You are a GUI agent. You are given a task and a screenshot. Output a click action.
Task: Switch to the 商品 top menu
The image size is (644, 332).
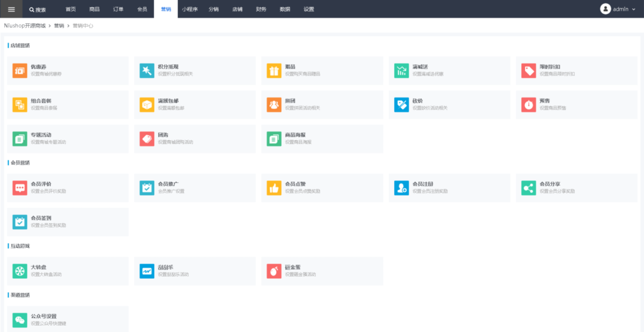(94, 9)
